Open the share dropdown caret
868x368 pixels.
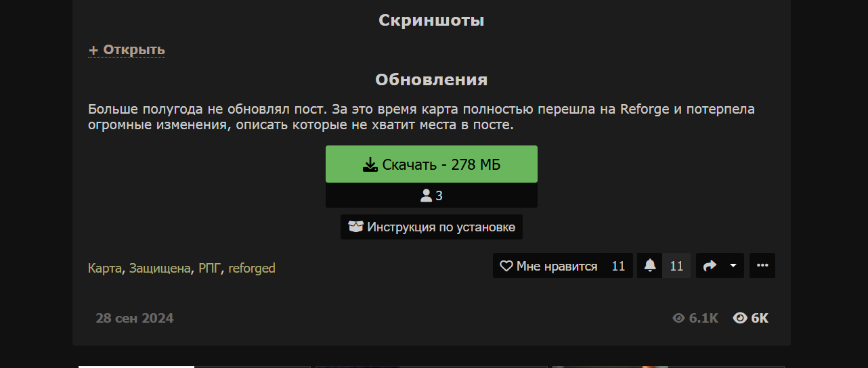[x=733, y=266]
